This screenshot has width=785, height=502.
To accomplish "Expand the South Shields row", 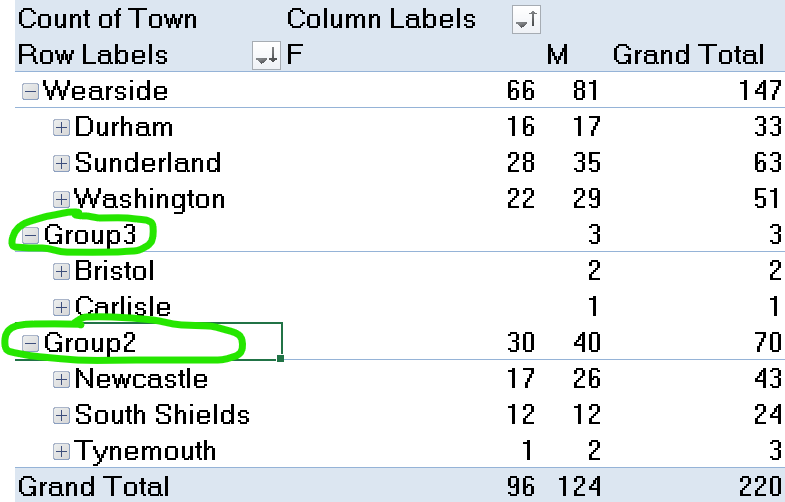I will coord(61,415).
